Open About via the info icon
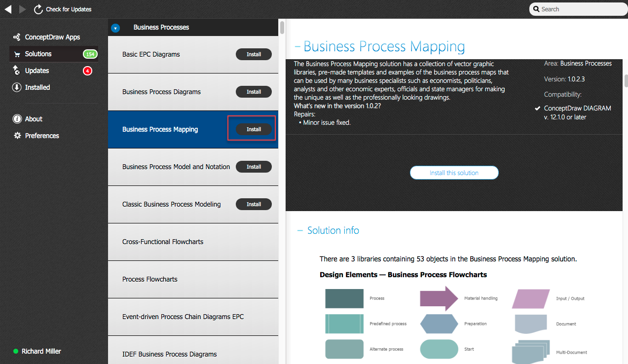The width and height of the screenshot is (628, 364). [x=16, y=118]
